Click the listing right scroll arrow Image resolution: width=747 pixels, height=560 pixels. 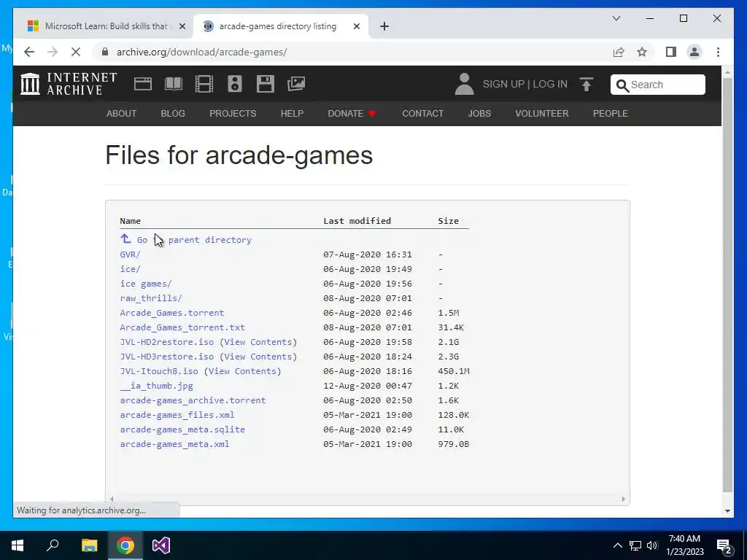click(623, 499)
